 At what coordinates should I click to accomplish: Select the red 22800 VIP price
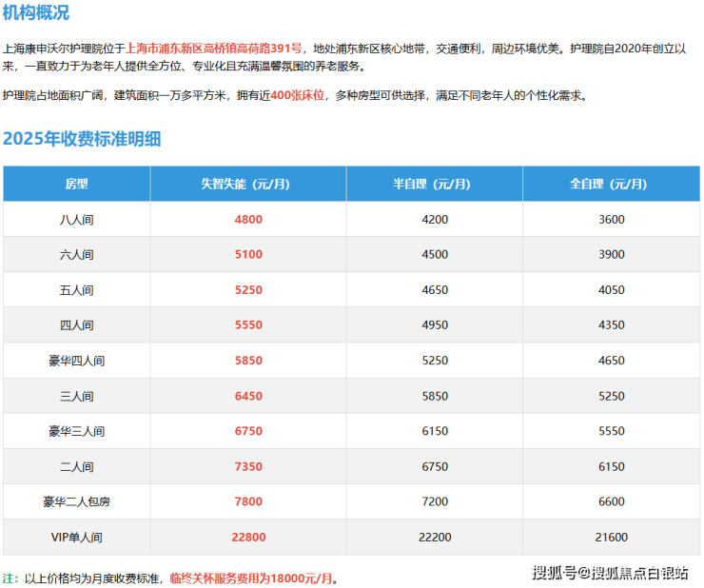pyautogui.click(x=247, y=538)
